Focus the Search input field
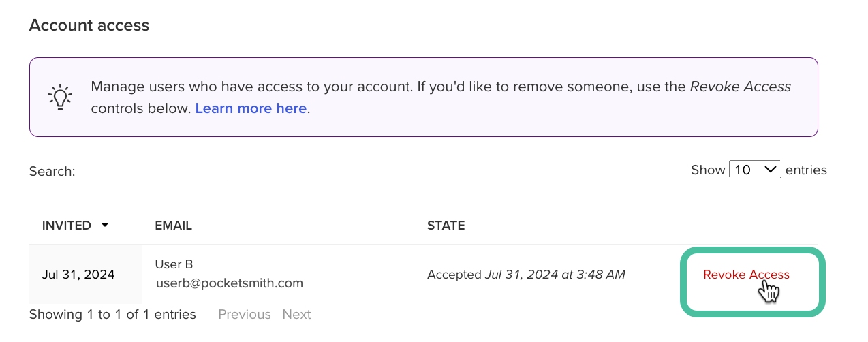Image resolution: width=868 pixels, height=342 pixels. pyautogui.click(x=153, y=171)
